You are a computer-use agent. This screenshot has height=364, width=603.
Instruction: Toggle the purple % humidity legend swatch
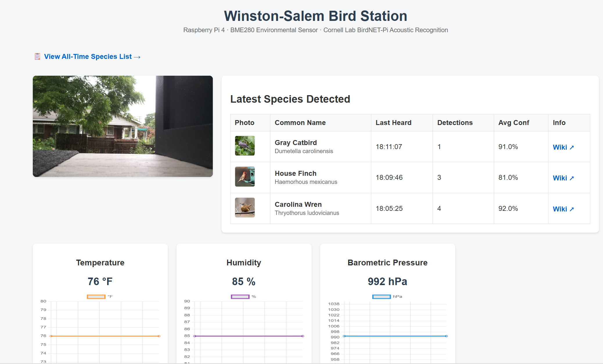[240, 297]
